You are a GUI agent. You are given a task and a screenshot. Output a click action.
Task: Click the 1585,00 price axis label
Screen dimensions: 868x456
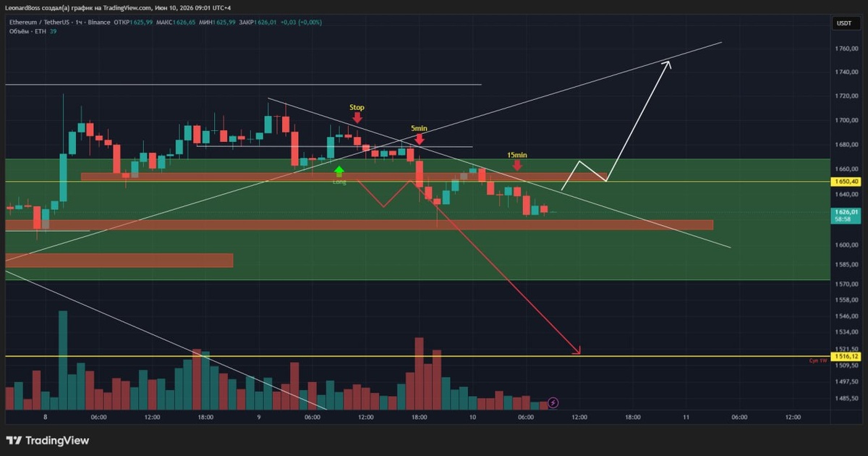pos(846,264)
